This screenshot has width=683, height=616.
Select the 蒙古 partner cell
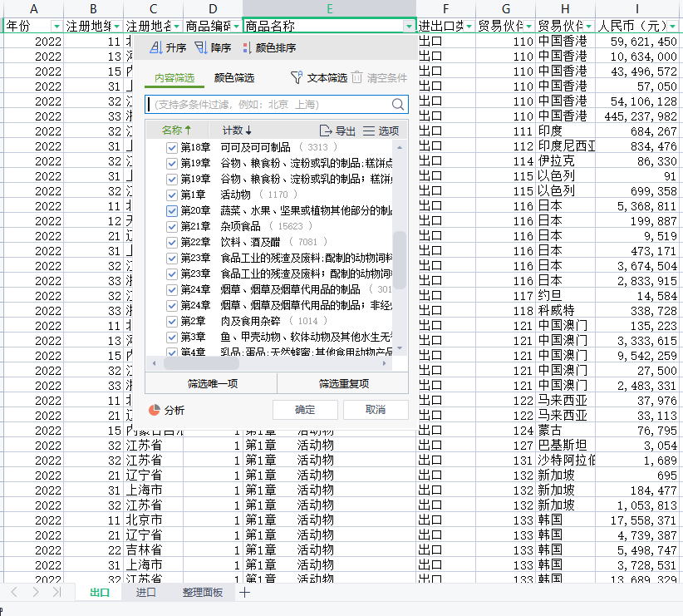565,431
